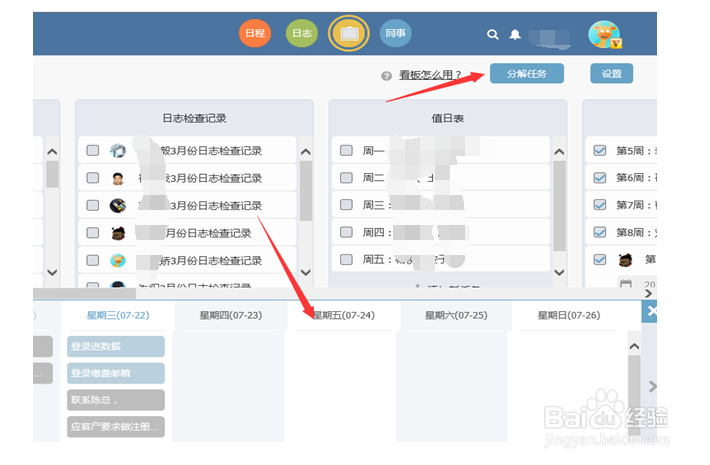Click the 日志检查记录 column title

click(194, 119)
